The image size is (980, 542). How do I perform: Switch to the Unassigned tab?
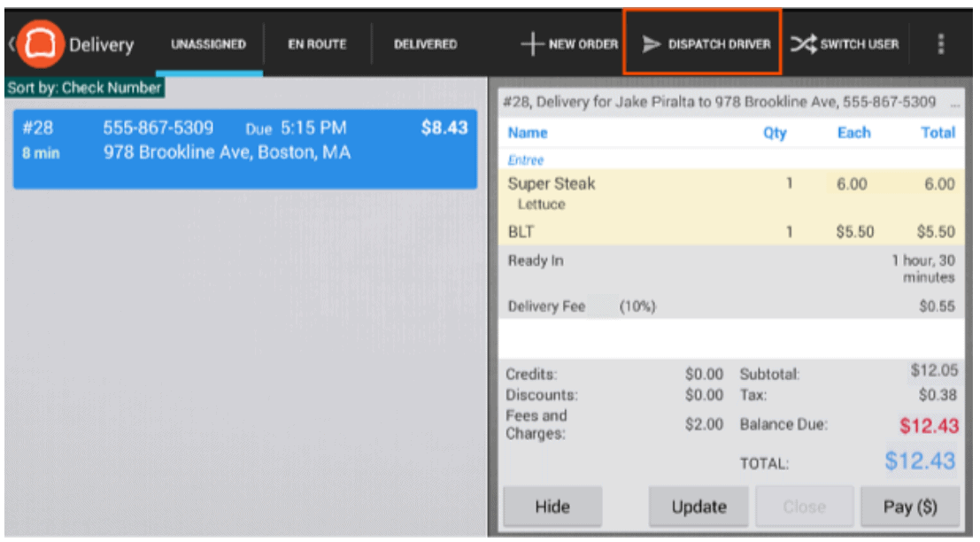[x=209, y=44]
